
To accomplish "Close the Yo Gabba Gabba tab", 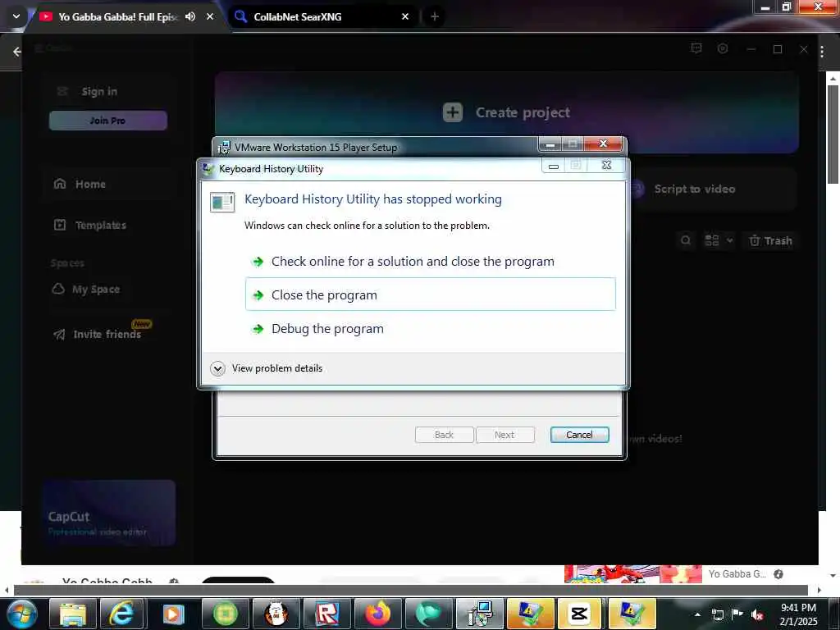I will pos(210,16).
